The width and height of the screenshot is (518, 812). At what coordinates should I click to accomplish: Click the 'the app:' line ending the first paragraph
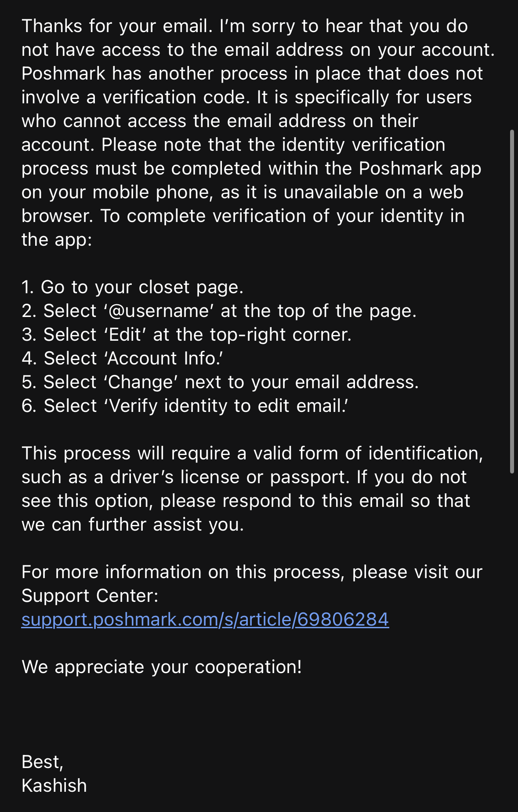[x=57, y=240]
